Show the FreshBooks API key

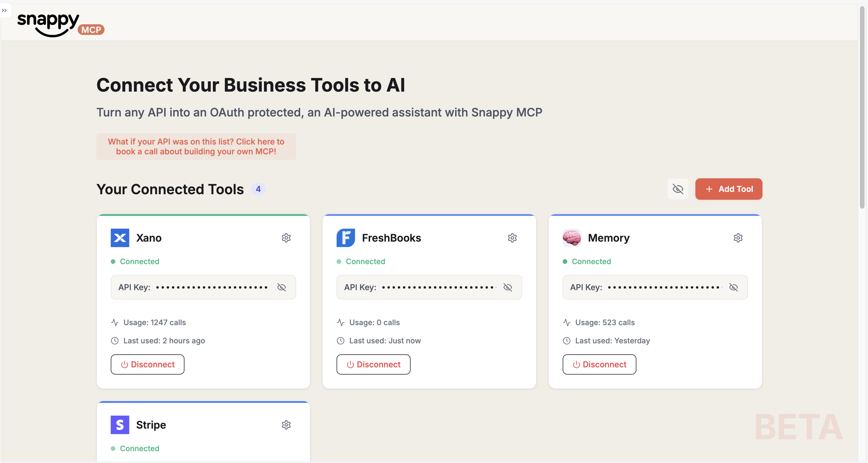click(508, 287)
